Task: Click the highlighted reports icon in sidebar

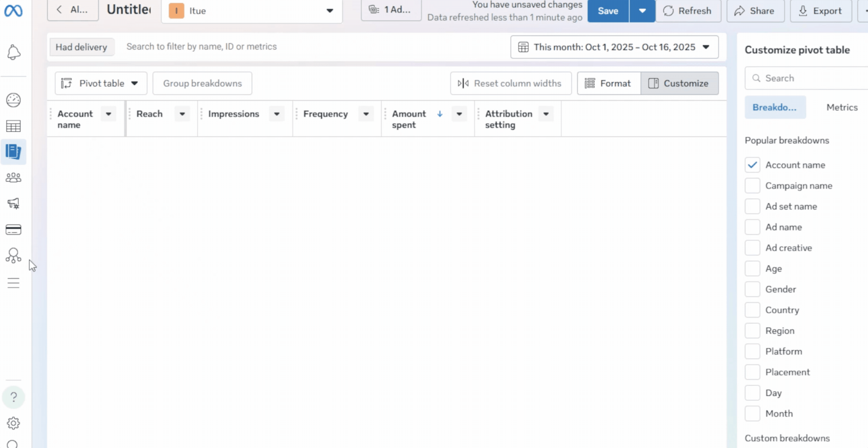Action: tap(14, 152)
